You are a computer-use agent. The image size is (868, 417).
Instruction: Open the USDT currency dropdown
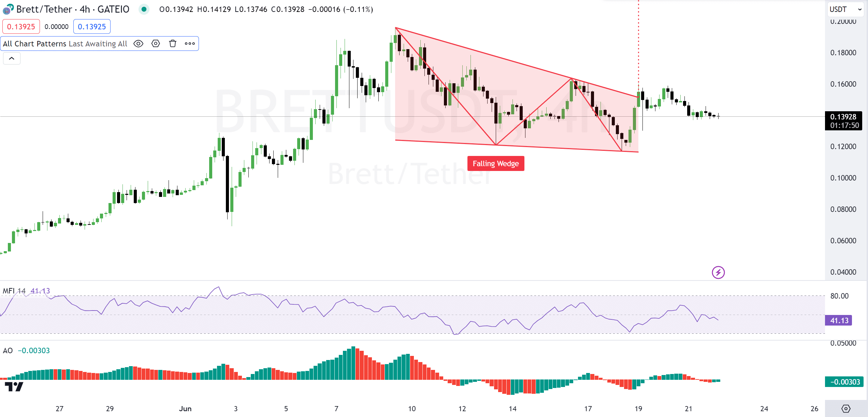(846, 9)
